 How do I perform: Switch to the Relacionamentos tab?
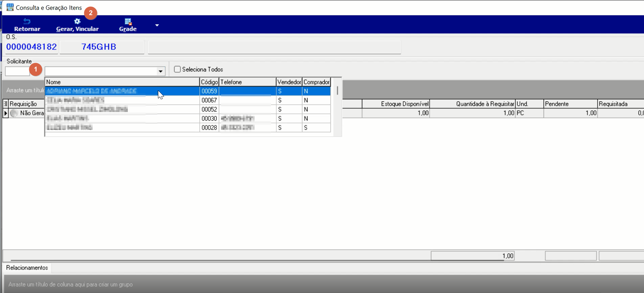(x=27, y=268)
